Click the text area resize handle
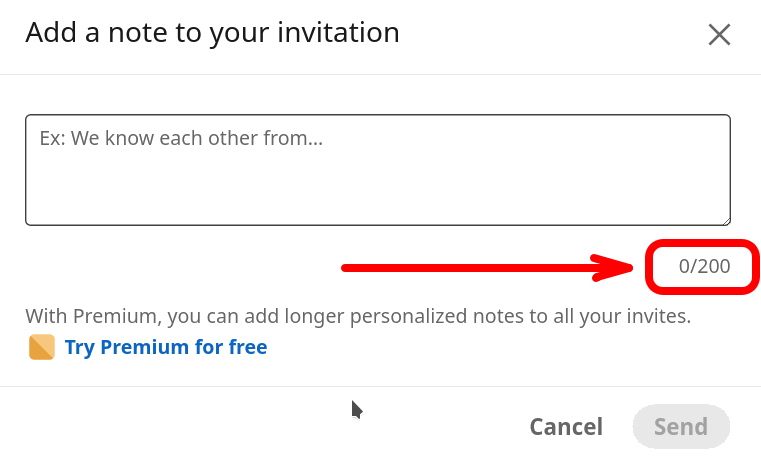This screenshot has width=761, height=458. [725, 220]
